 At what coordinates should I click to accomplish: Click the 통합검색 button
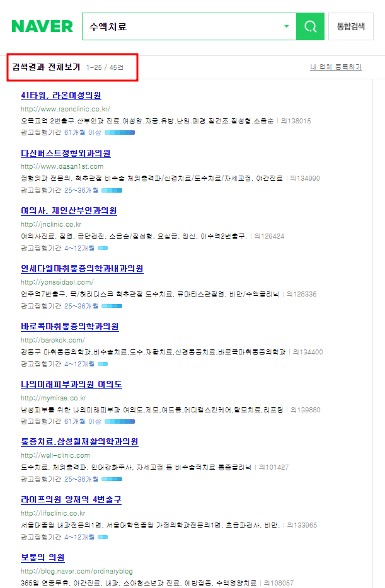click(x=351, y=26)
